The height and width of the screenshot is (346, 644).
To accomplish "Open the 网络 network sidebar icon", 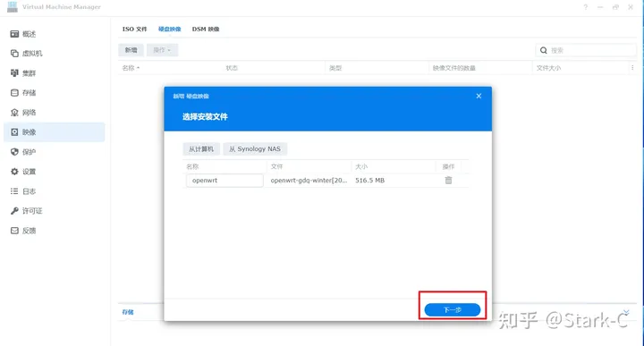I will tap(14, 113).
